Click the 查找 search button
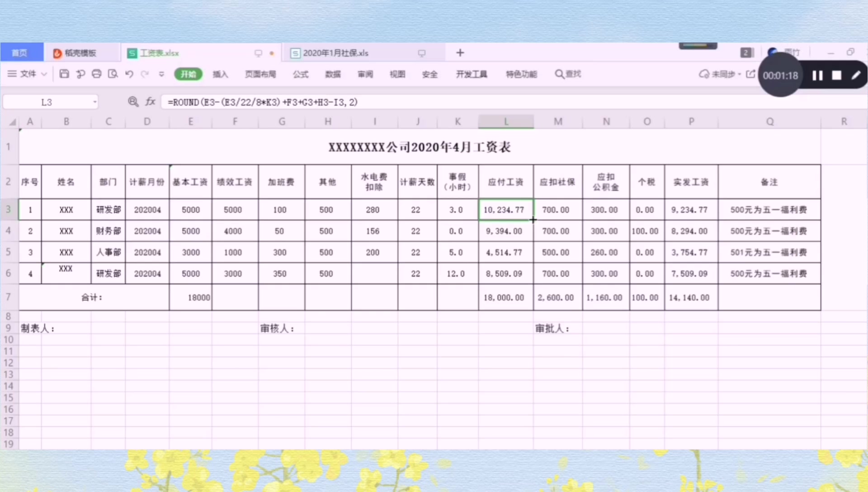Screen dimensions: 868x492 pyautogui.click(x=568, y=74)
